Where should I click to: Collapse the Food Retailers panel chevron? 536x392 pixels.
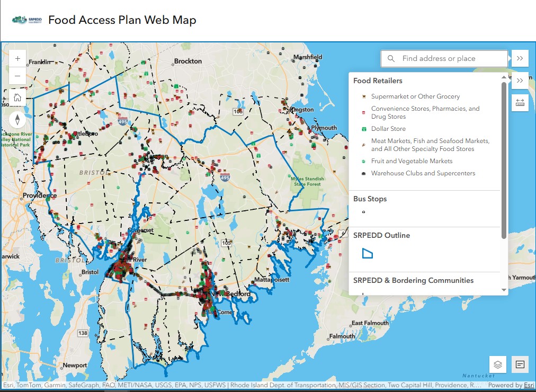[520, 81]
